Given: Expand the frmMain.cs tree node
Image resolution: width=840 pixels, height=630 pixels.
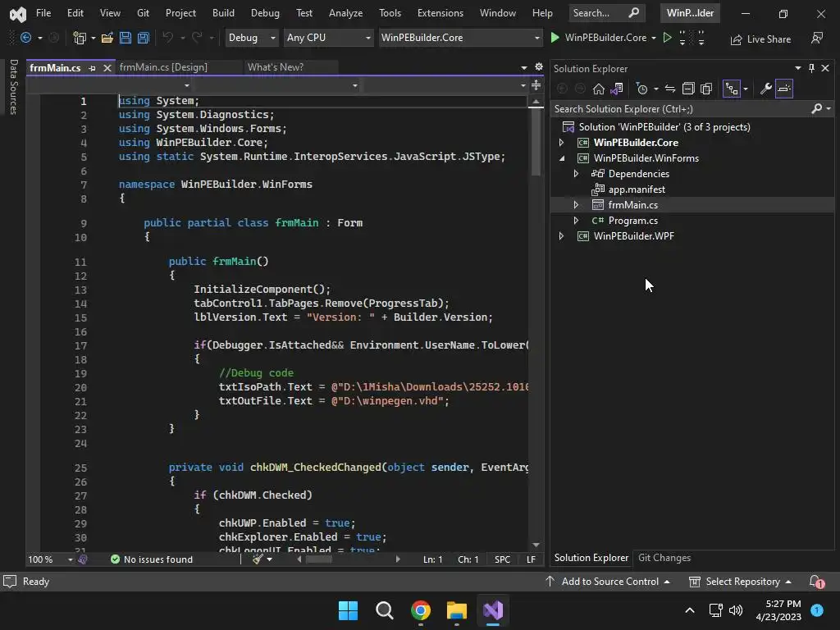Looking at the screenshot, I should [x=576, y=204].
